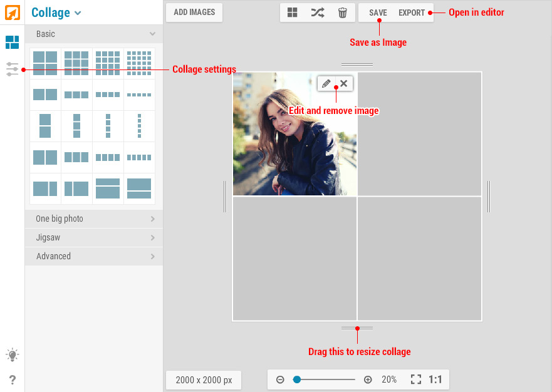
Task: Click the trash icon to clear collage
Action: coord(342,13)
